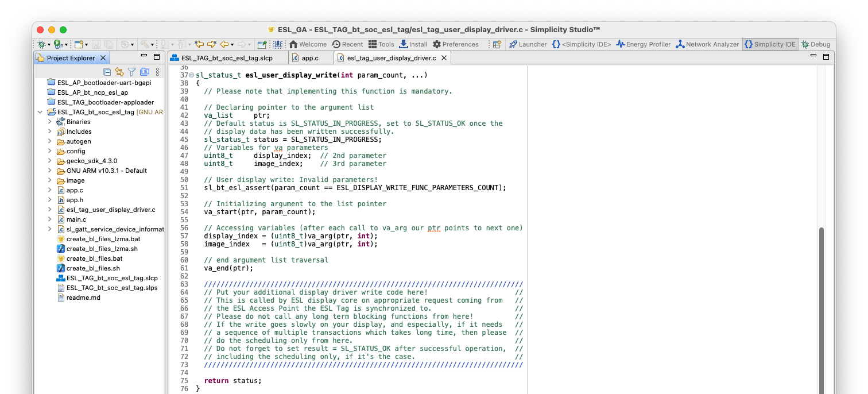Open the Debug configurations icon
Screen dimensions: 868x394
41,44
